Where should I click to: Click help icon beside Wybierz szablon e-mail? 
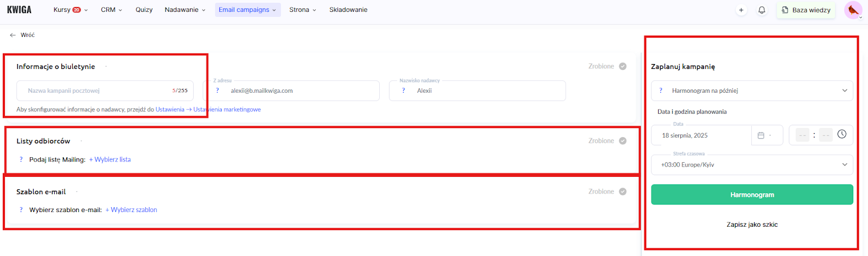(x=21, y=210)
